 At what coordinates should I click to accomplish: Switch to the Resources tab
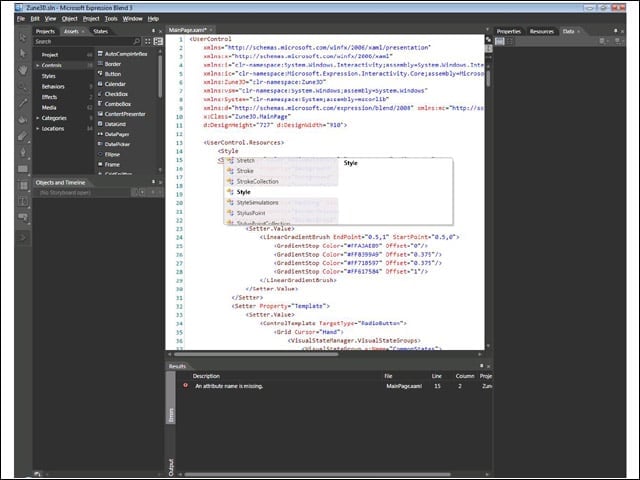[542, 31]
